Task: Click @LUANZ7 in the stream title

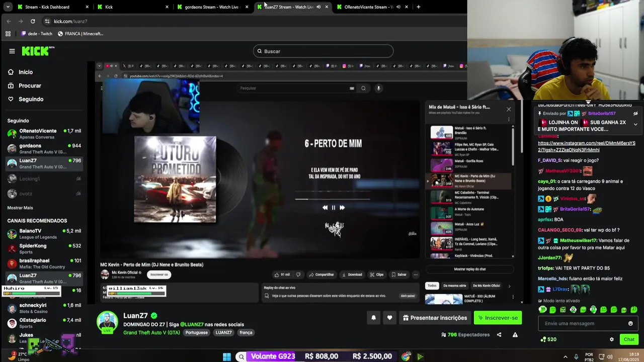Action: coord(192,325)
